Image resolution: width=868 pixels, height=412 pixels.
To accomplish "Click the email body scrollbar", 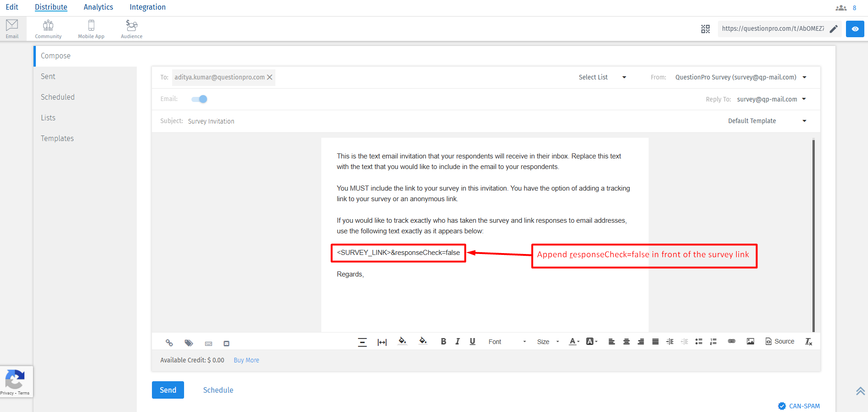I will tap(813, 235).
